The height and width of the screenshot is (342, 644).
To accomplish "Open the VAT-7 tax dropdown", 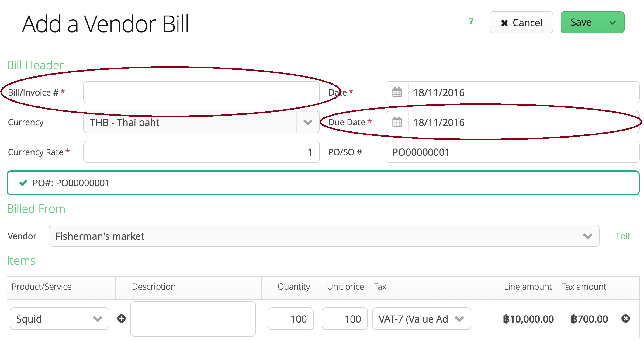I will pos(459,319).
